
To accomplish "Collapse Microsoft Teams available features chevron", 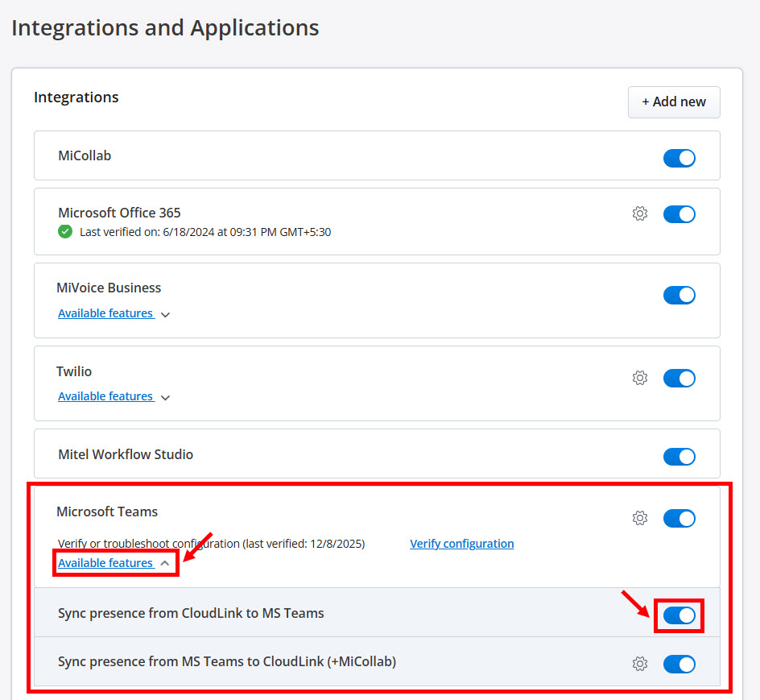I will (165, 563).
